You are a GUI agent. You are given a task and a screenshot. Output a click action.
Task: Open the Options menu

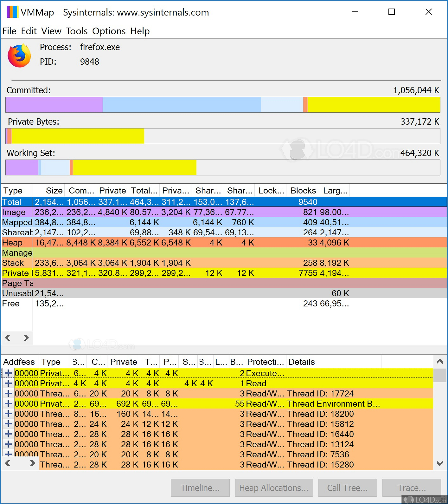(109, 31)
